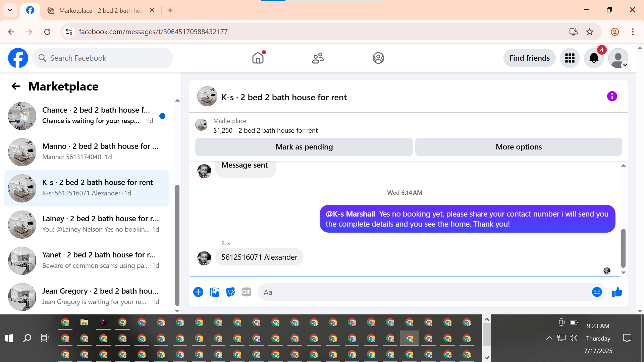
Task: Select the K-s conversation in the list
Action: (87, 188)
